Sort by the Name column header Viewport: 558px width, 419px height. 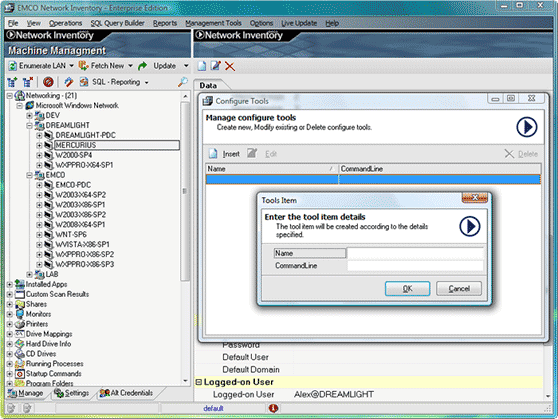(x=272, y=169)
